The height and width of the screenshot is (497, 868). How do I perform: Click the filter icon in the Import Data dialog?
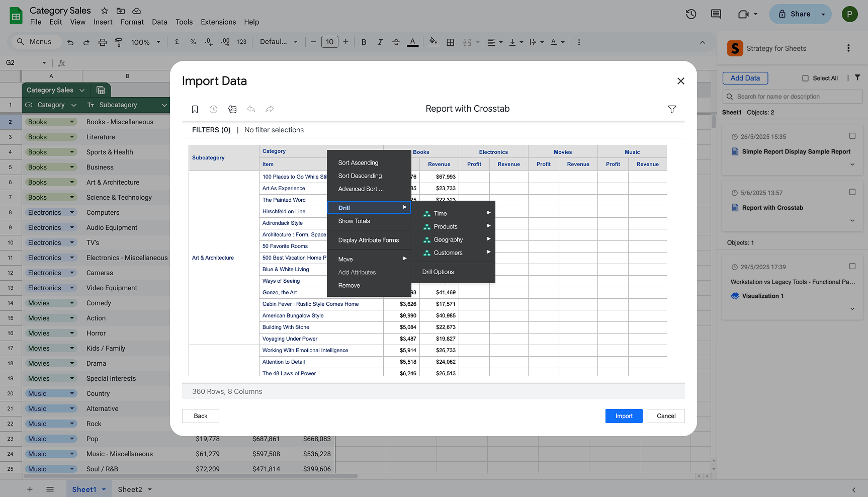tap(672, 109)
